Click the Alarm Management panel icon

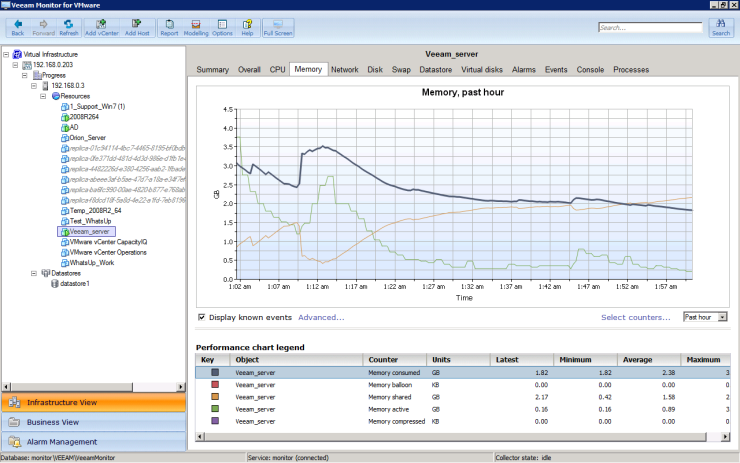(14, 442)
